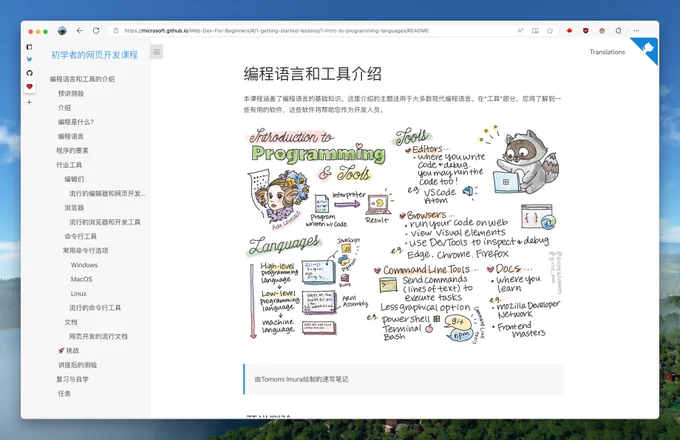This screenshot has height=440, width=680.
Task: Click the extension icon left of the three-dot menu
Action: coord(618,31)
